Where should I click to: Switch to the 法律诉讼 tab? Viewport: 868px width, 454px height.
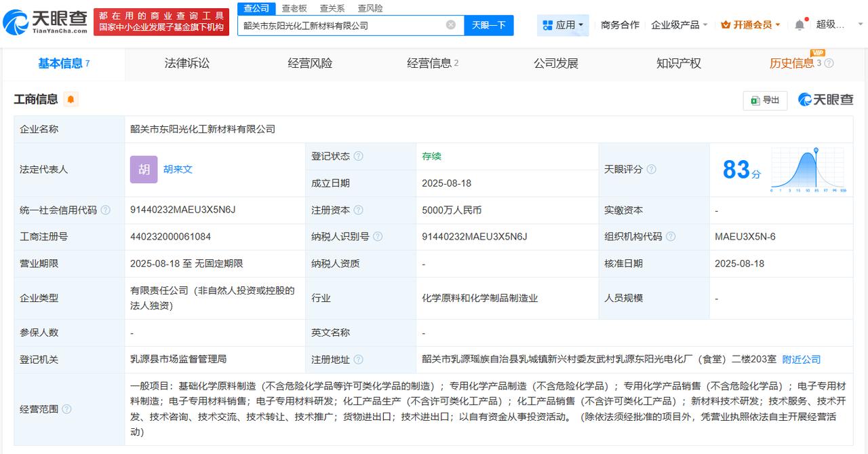187,63
